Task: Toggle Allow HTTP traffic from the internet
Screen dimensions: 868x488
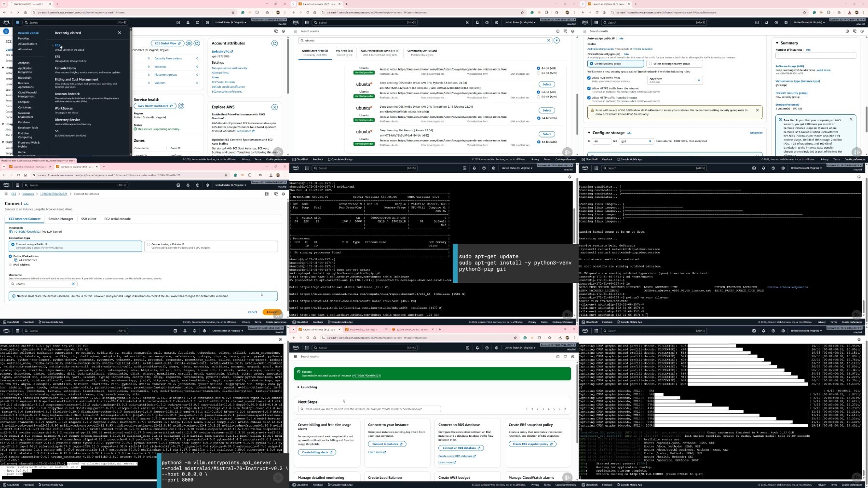Action: pos(589,98)
